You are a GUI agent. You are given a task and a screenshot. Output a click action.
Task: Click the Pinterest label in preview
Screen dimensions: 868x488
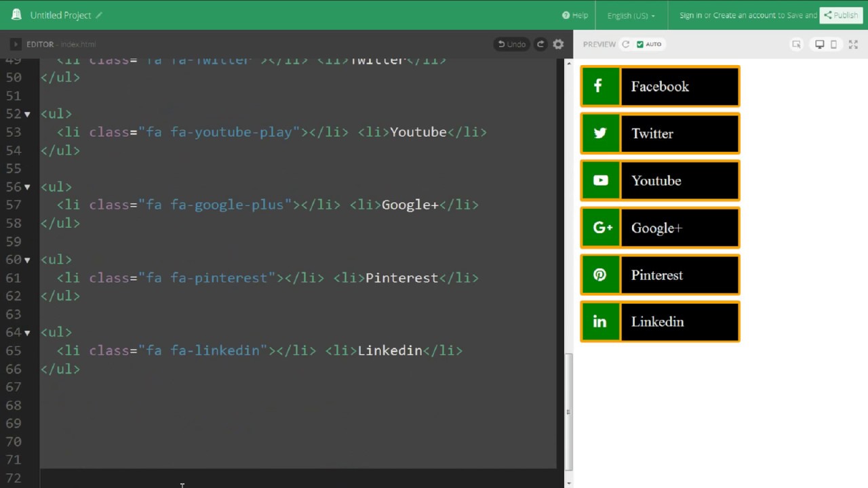(657, 274)
